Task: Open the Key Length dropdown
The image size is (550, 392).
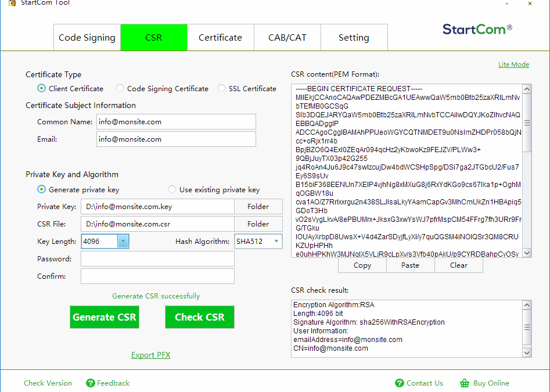Action: tap(123, 241)
